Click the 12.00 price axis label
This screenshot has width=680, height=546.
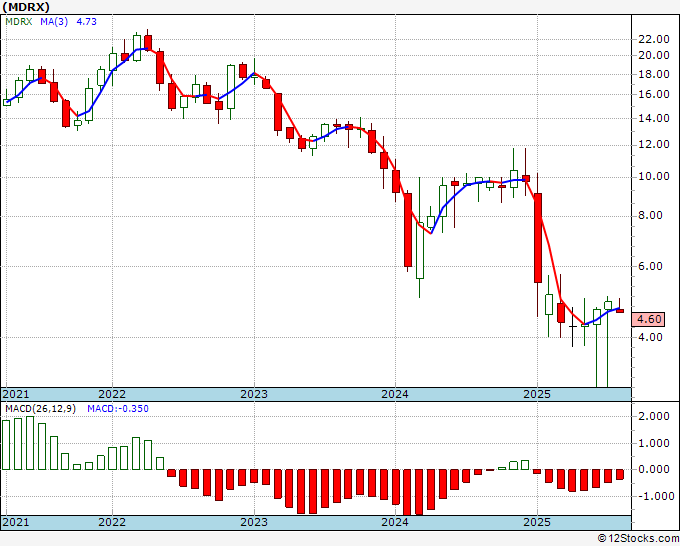[654, 145]
